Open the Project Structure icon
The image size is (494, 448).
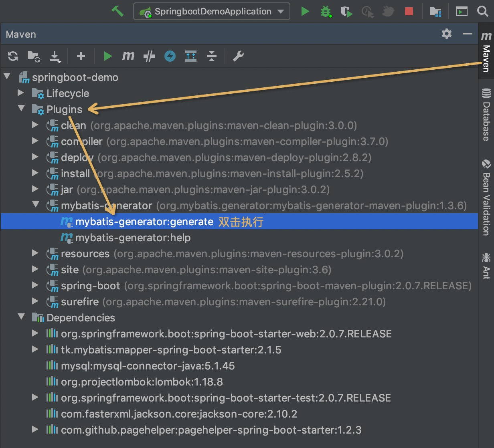[435, 12]
